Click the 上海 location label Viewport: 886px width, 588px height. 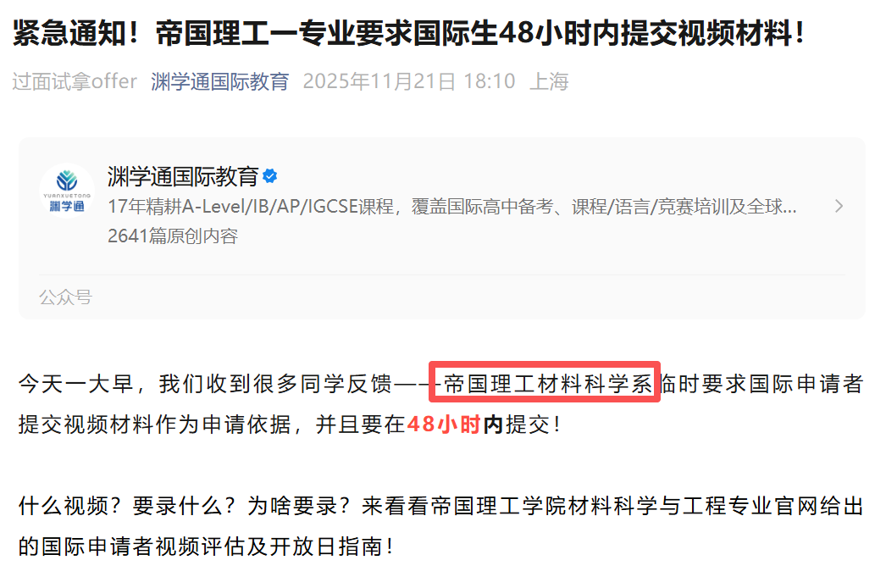(549, 81)
